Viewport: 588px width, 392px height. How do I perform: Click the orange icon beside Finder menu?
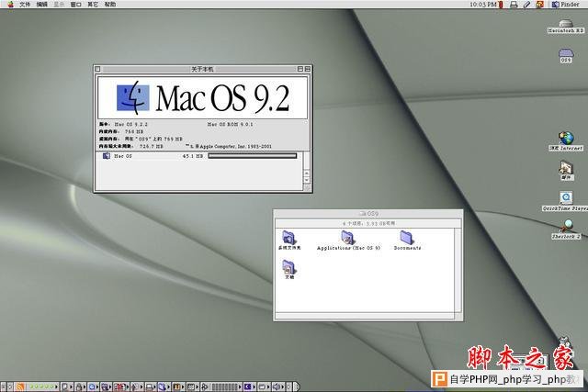(539, 5)
